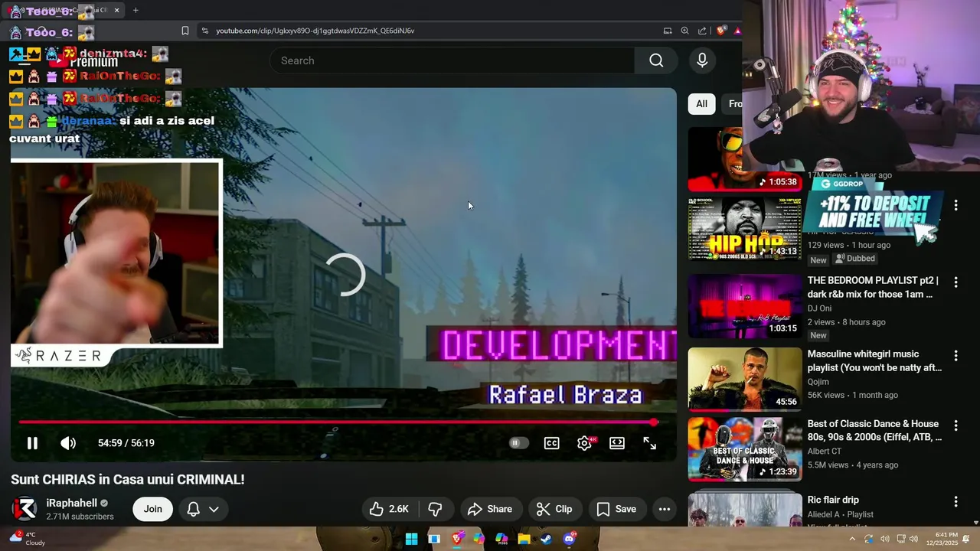Pause the YouTube video
This screenshot has height=551, width=980.
tap(32, 443)
